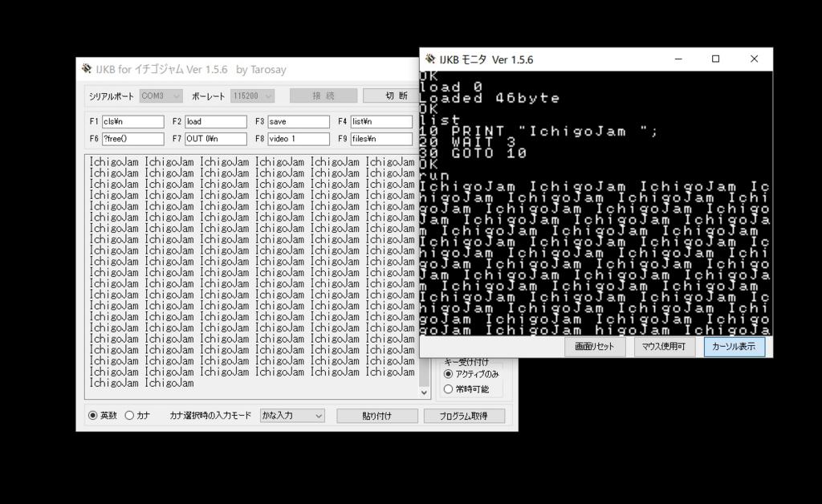Click the プログラム取得 button

coord(464,416)
